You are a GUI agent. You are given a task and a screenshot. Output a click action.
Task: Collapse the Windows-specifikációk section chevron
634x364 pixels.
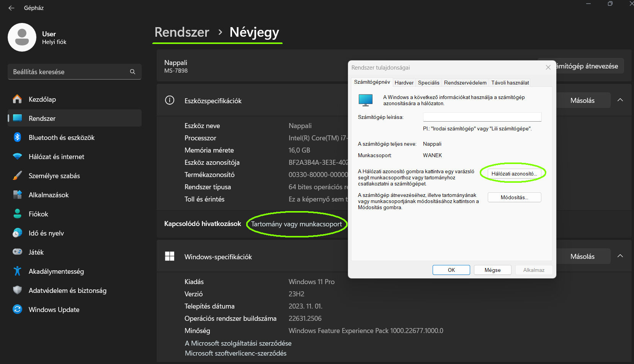point(620,256)
